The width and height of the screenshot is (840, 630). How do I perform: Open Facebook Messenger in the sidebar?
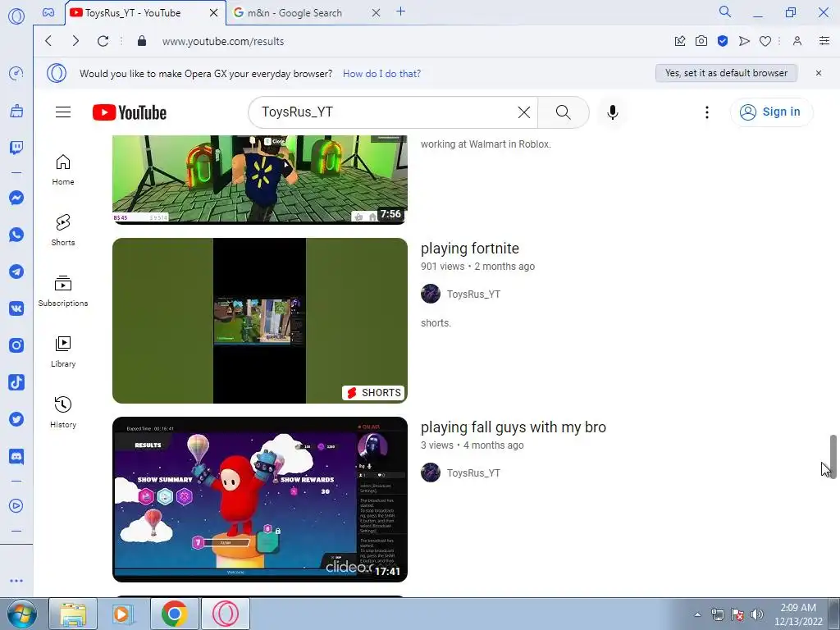pyautogui.click(x=16, y=198)
